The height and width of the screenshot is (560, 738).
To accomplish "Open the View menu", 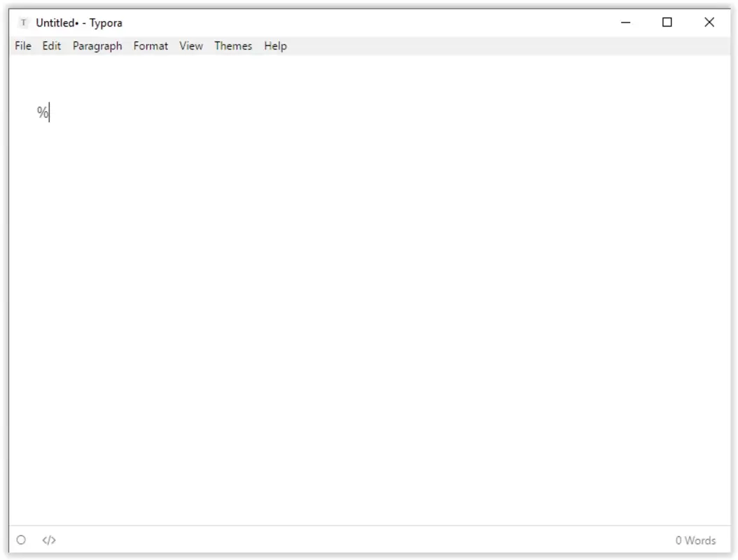I will [190, 45].
